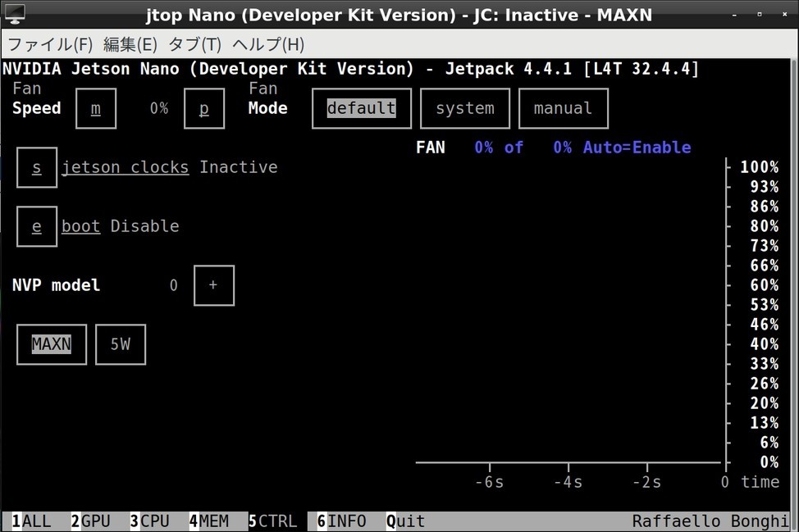Click the 100% label on fan chart axis
799x532 pixels.
pos(760,167)
